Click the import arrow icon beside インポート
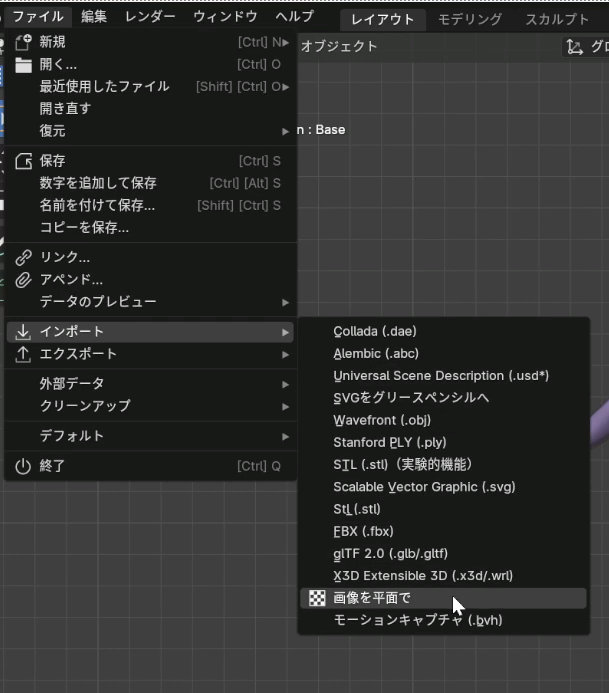Image resolution: width=609 pixels, height=693 pixels. click(x=23, y=331)
